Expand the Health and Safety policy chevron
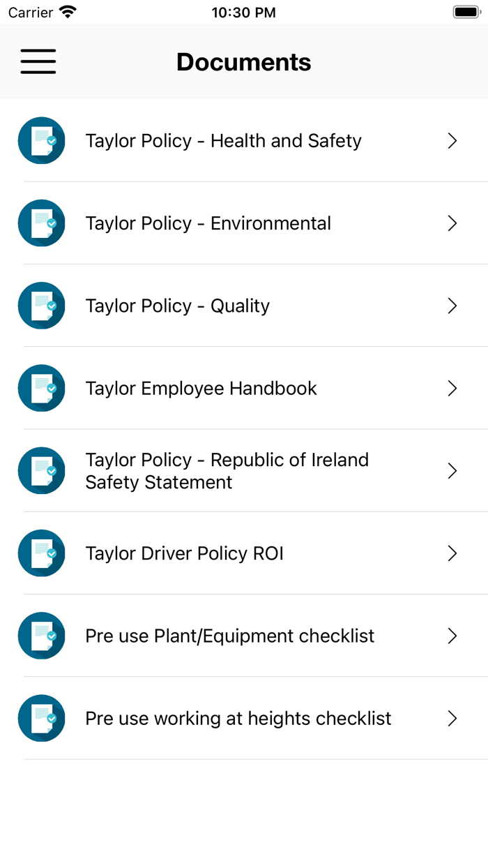Image resolution: width=488 pixels, height=868 pixels. click(x=452, y=140)
